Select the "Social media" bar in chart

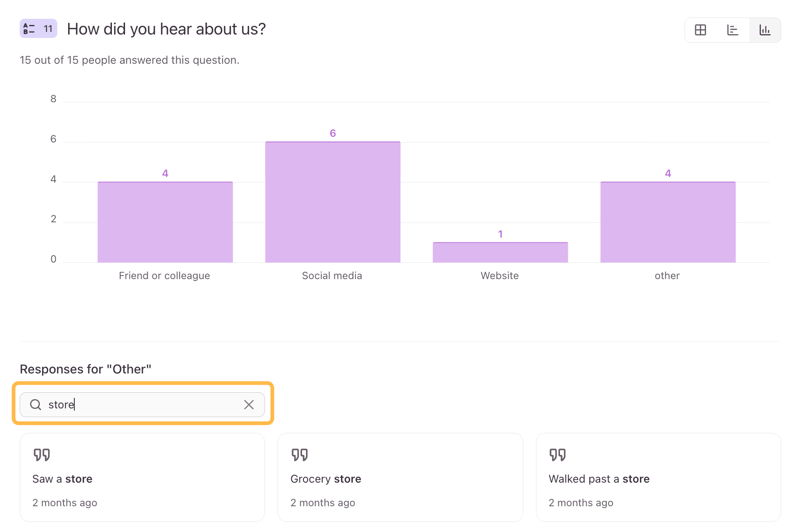coord(333,202)
